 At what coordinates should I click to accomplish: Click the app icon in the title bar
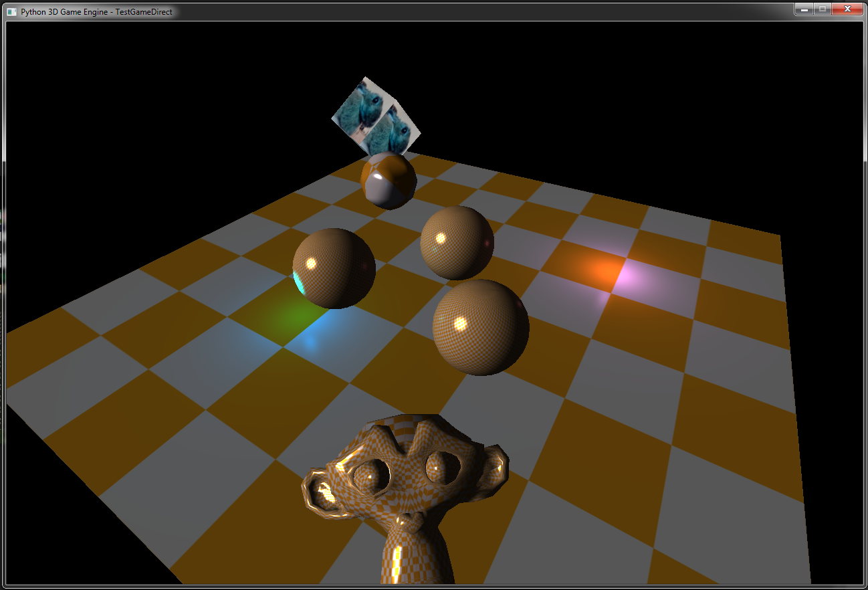click(12, 11)
